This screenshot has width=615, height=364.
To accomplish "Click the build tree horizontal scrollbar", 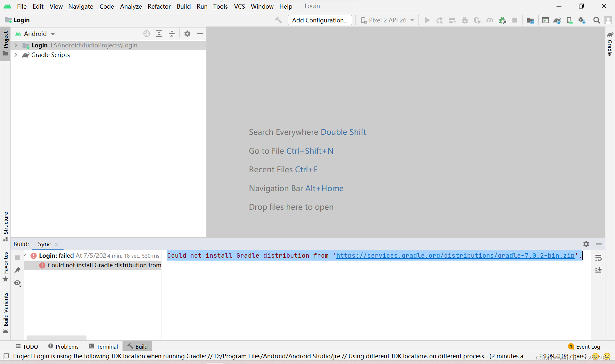I will [x=57, y=337].
